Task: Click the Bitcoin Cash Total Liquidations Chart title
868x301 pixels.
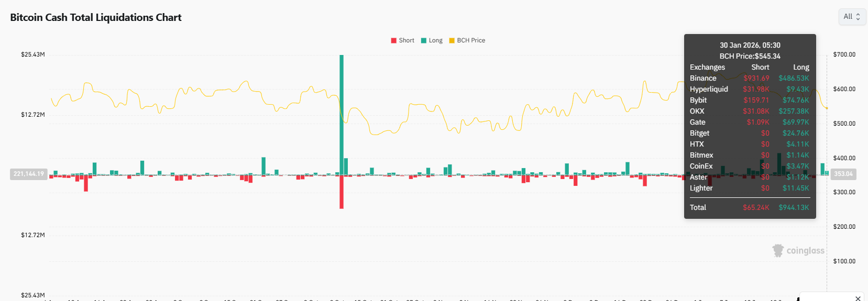Action: pyautogui.click(x=96, y=17)
